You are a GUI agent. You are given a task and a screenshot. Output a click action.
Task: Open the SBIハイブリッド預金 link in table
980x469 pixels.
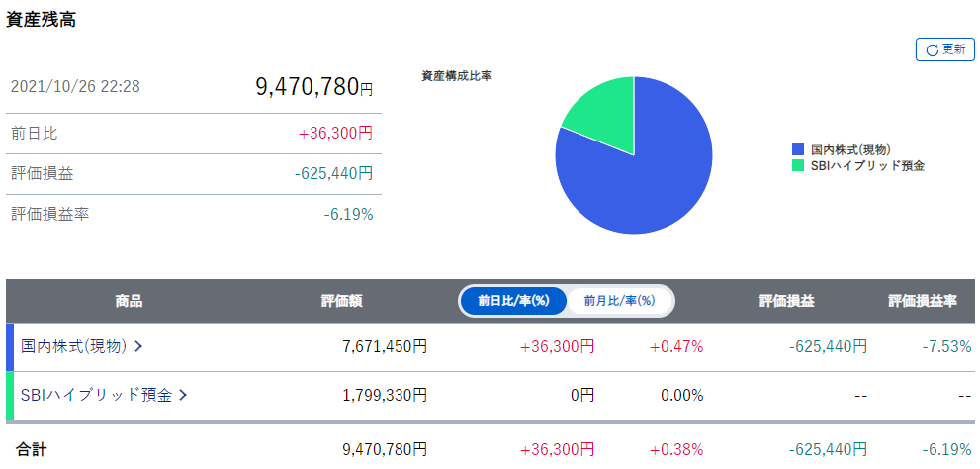click(96, 395)
